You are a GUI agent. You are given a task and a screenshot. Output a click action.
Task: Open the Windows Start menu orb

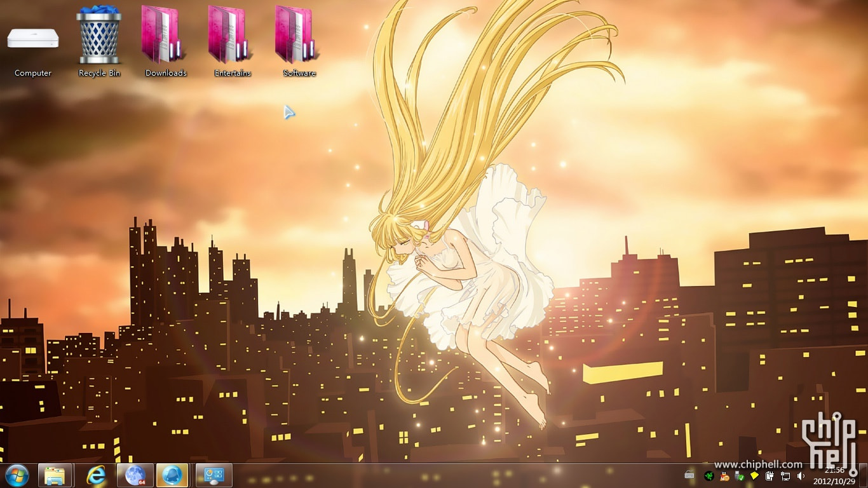click(17, 475)
